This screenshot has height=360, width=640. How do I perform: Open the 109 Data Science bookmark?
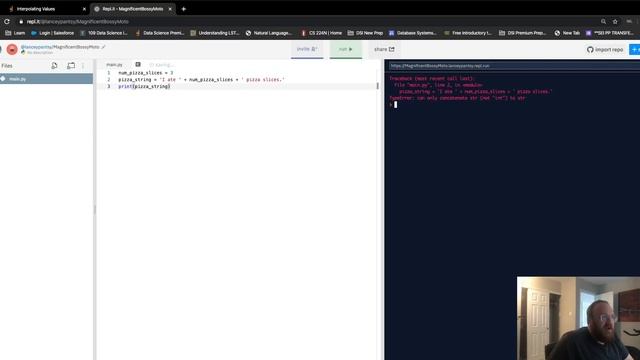click(x=104, y=33)
